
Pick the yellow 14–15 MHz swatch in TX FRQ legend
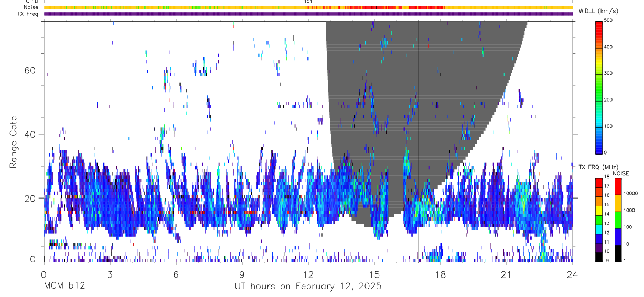click(x=599, y=210)
